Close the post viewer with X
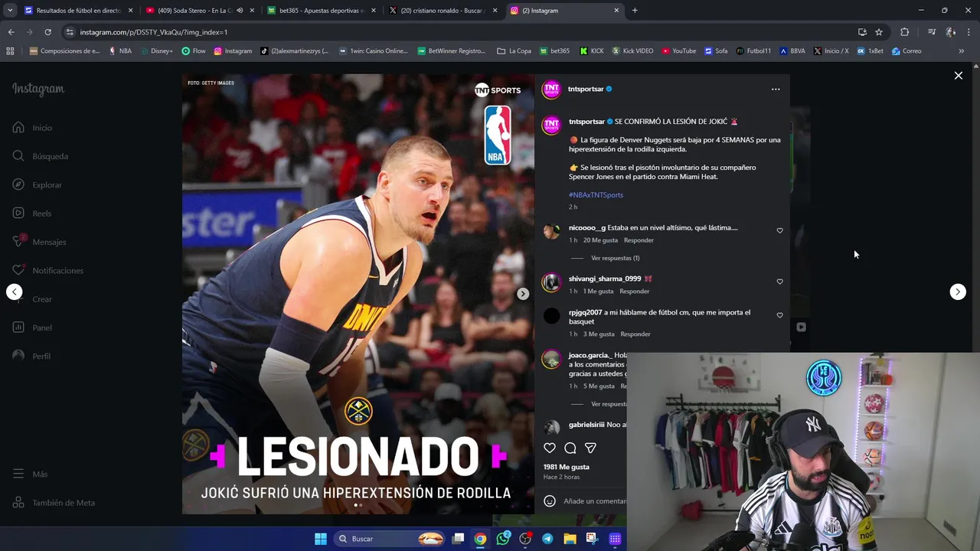980x551 pixels. click(958, 75)
